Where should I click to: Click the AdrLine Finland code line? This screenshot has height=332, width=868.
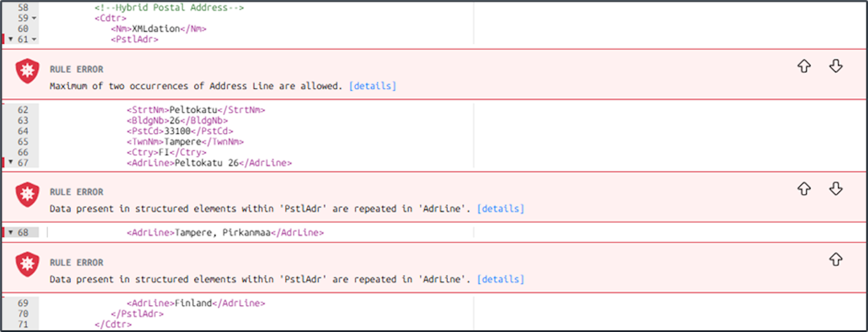point(196,303)
